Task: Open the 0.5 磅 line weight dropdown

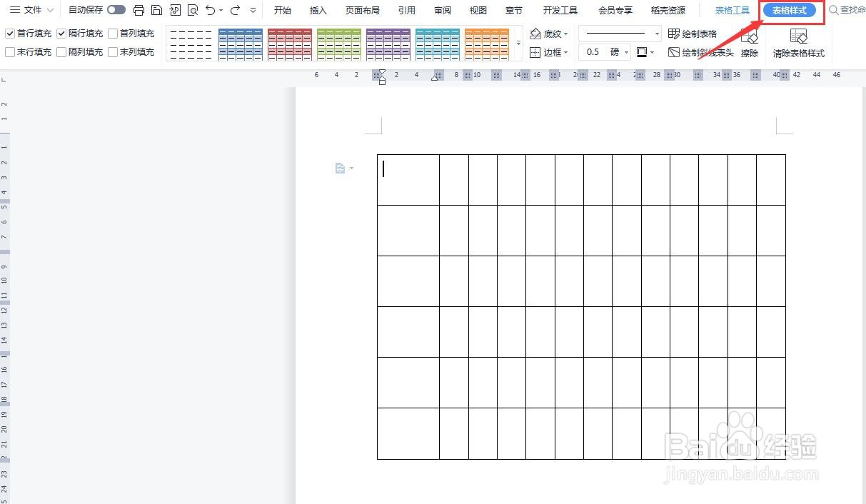Action: pos(627,52)
